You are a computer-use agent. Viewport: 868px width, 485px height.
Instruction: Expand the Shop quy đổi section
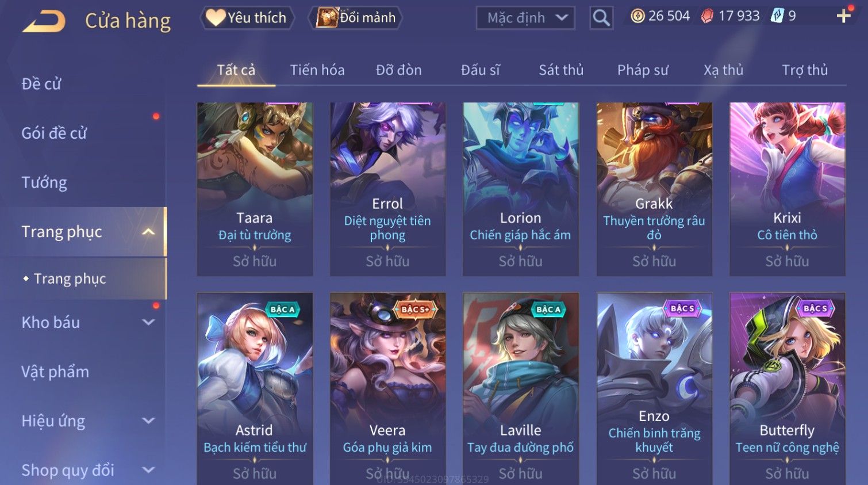(x=148, y=470)
